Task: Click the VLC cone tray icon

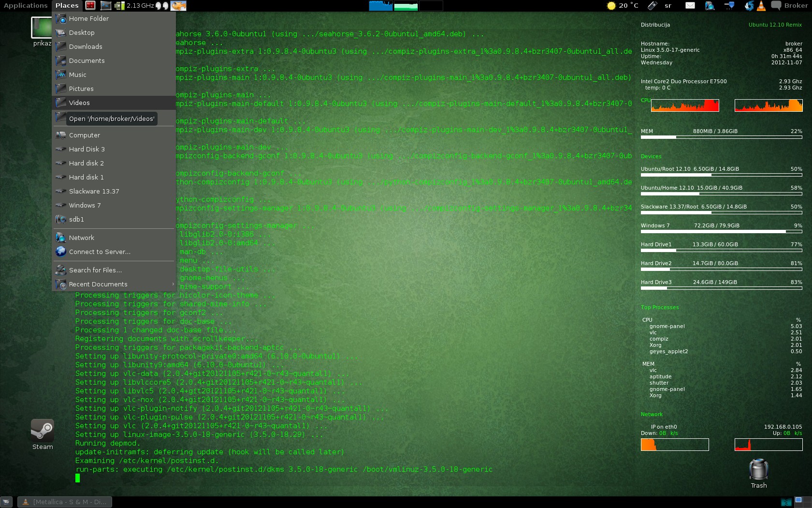Action: (761, 5)
